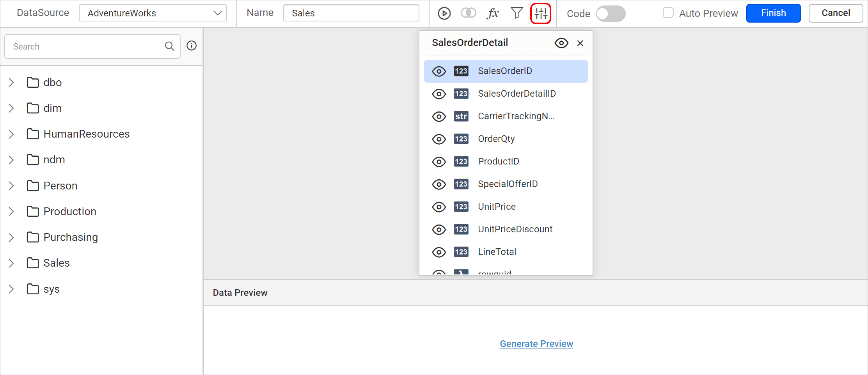Hide the OrderQty column
The height and width of the screenshot is (375, 868).
coord(439,139)
